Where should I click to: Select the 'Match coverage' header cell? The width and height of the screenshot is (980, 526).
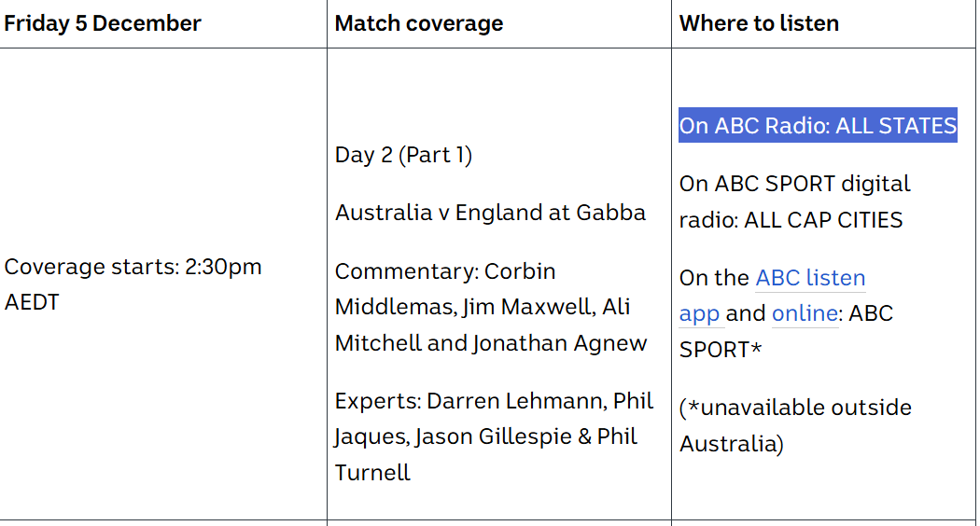(419, 23)
